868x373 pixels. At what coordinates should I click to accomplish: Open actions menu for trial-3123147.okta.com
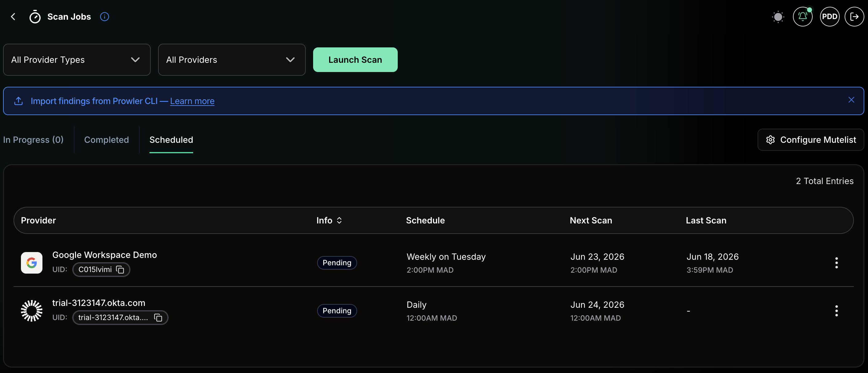pos(836,311)
